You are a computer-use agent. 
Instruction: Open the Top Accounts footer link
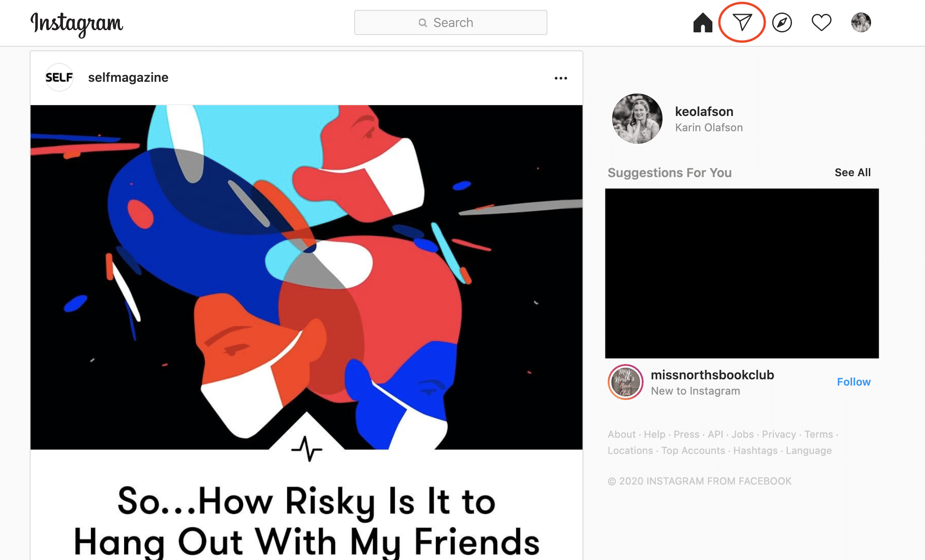coord(693,450)
